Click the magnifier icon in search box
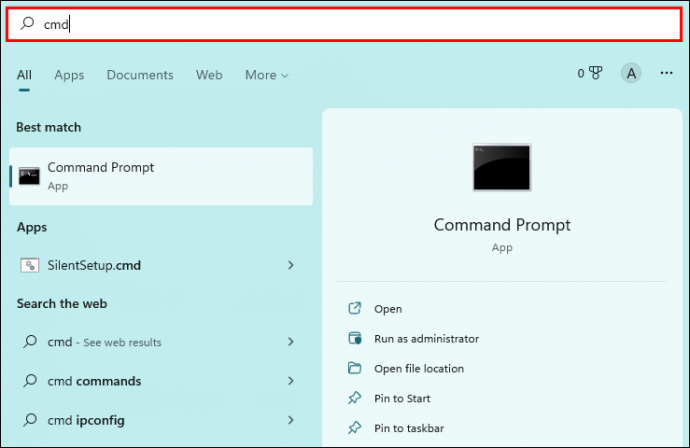The width and height of the screenshot is (690, 448). 27,23
